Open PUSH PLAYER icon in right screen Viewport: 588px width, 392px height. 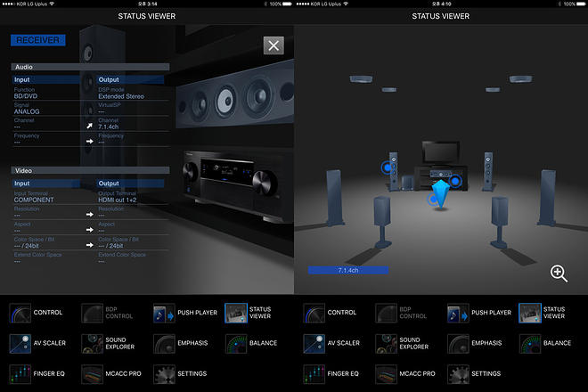tap(458, 313)
